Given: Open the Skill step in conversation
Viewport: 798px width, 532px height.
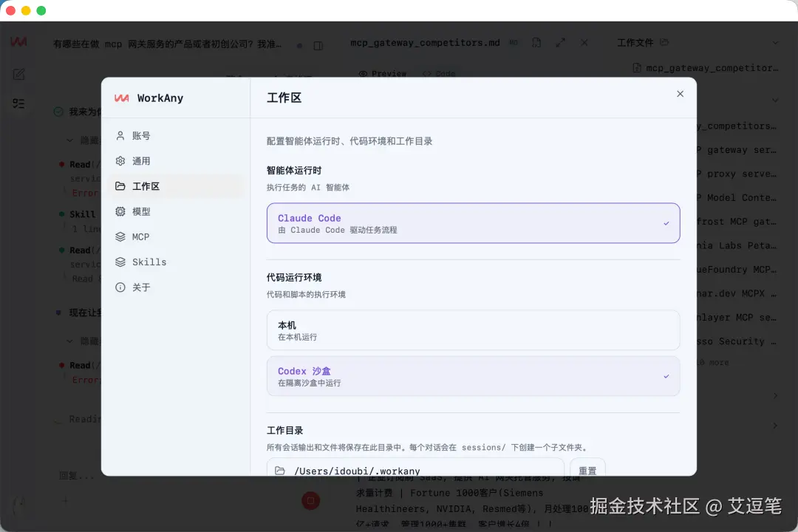Looking at the screenshot, I should coord(82,214).
